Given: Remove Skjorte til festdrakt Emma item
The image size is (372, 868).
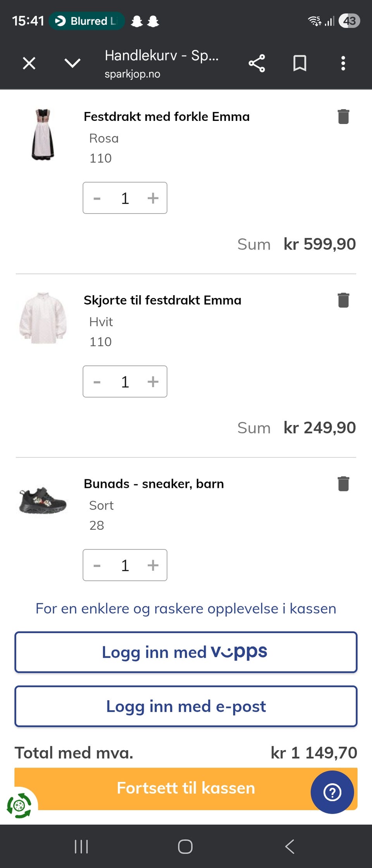Looking at the screenshot, I should tap(343, 300).
